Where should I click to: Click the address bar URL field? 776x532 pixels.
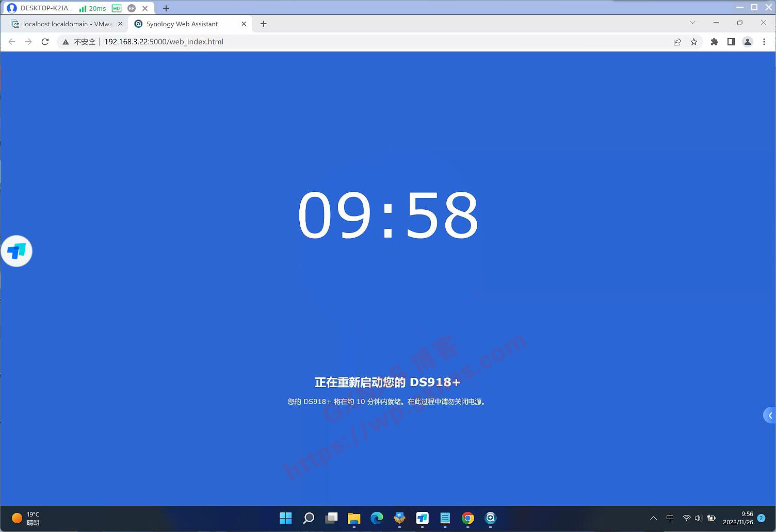click(x=361, y=42)
